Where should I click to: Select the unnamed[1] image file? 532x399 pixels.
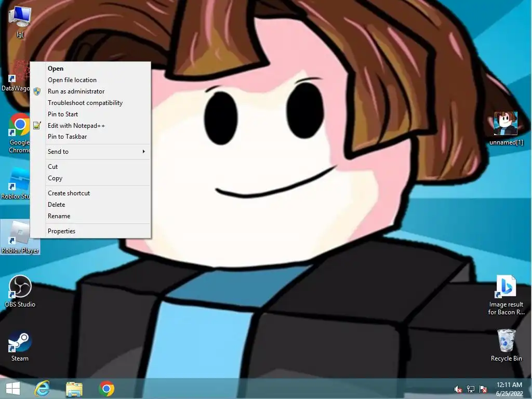[x=506, y=128]
